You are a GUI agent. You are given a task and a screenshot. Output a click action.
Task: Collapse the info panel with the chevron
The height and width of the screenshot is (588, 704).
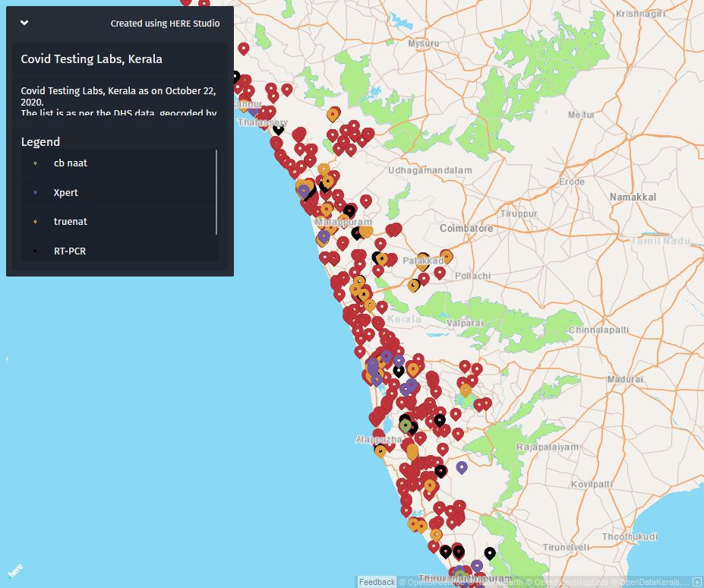tap(24, 23)
